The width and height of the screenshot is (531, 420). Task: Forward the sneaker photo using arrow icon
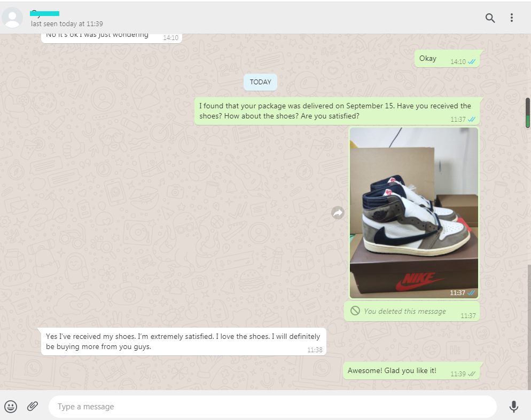point(338,213)
